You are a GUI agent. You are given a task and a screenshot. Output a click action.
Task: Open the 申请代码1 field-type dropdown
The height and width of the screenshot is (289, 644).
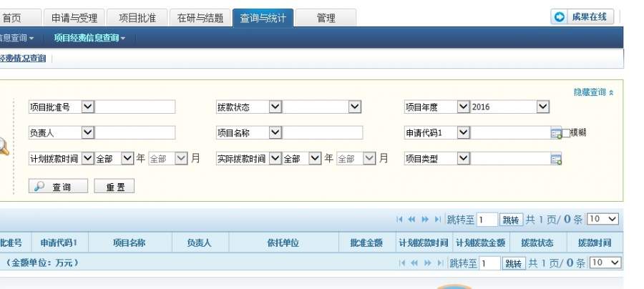463,132
